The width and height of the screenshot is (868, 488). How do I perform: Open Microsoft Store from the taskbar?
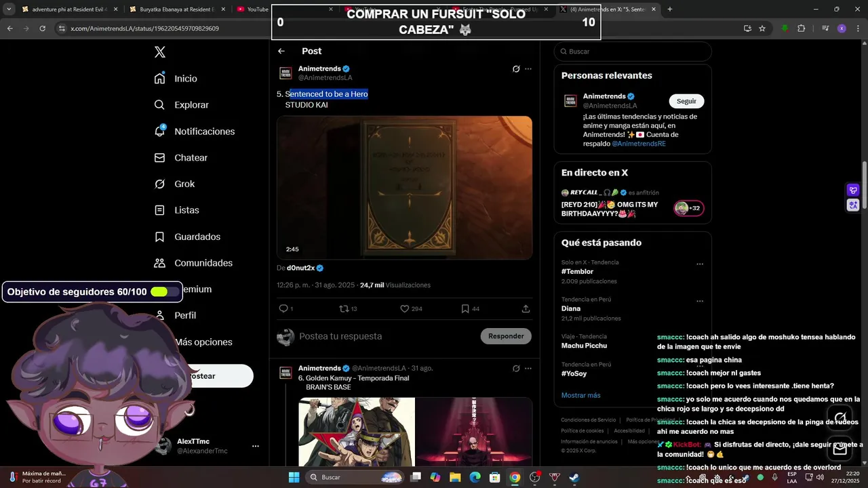495,477
